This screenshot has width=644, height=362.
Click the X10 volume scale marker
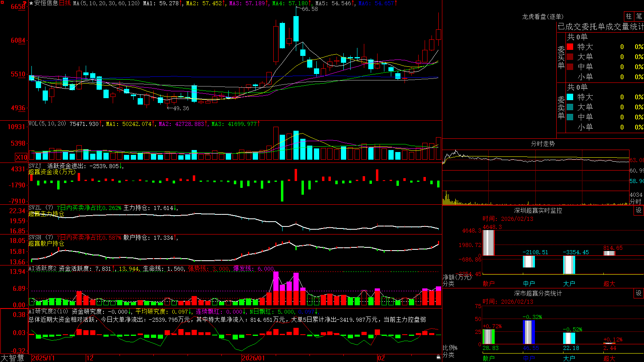pos(21,157)
